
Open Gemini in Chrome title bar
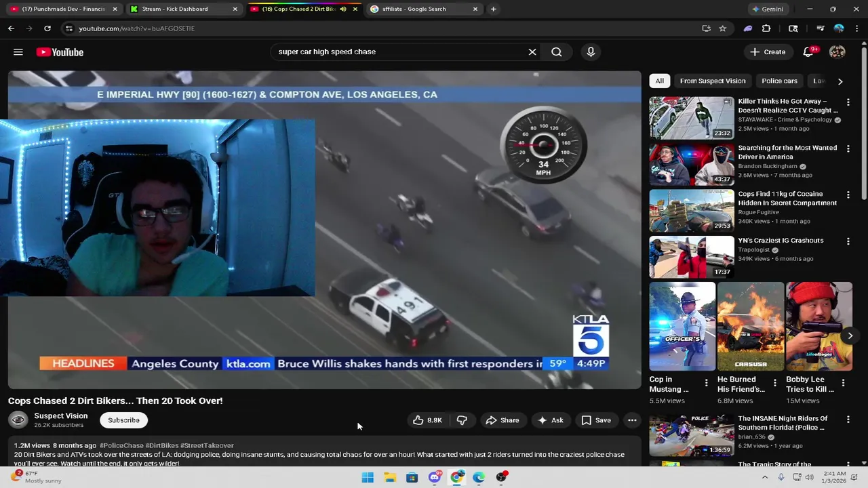click(768, 9)
